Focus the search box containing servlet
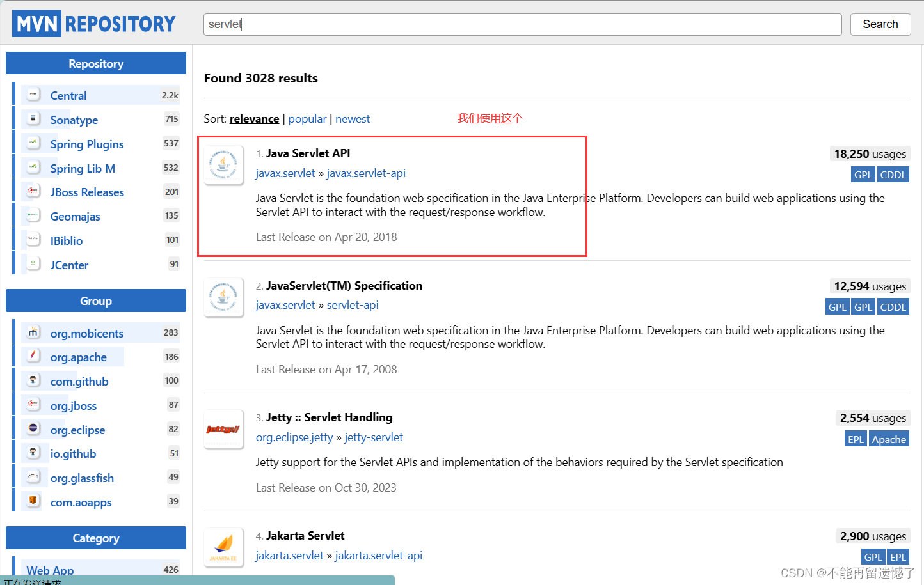Screen dimensions: 924x585 pos(522,24)
